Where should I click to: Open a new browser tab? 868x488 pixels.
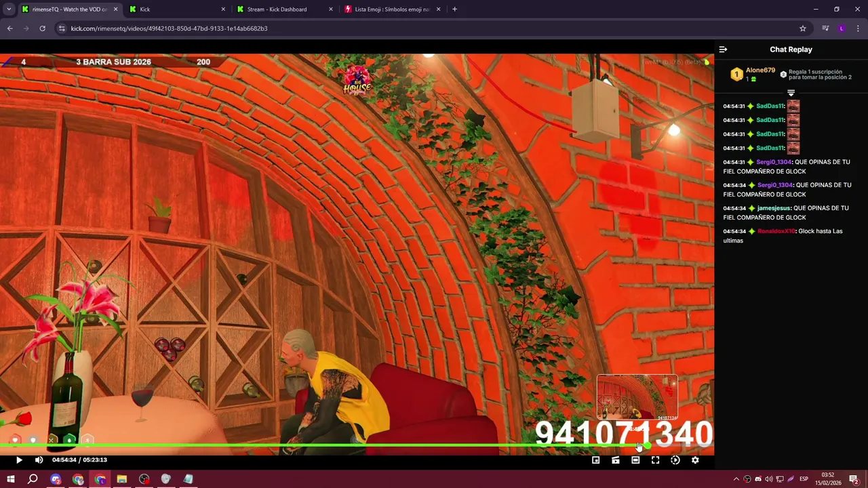[454, 9]
